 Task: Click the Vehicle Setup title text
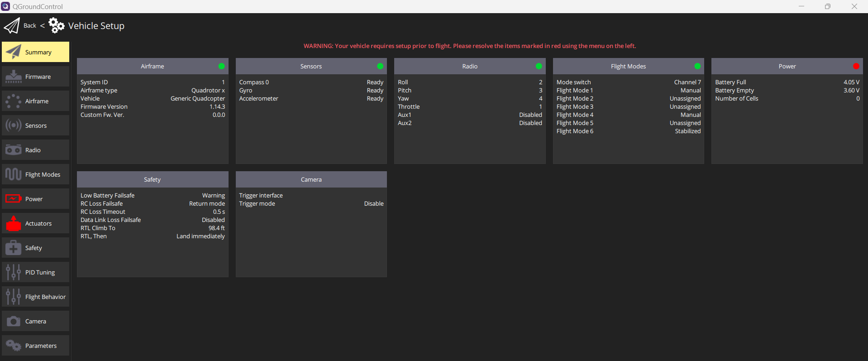[x=96, y=26]
